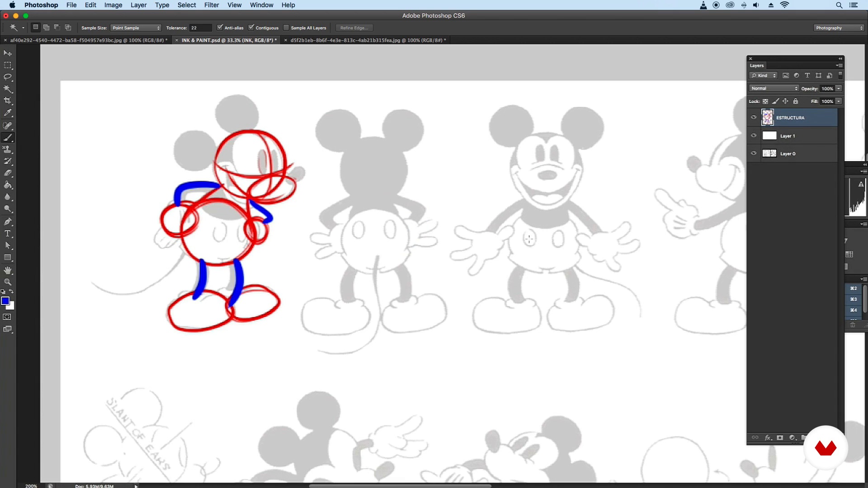This screenshot has width=868, height=488.
Task: Switch to the d5f2b1eb jpg document tab
Action: [x=368, y=40]
